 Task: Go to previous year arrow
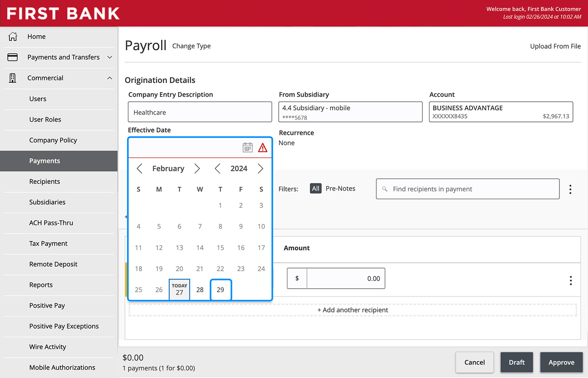click(218, 168)
